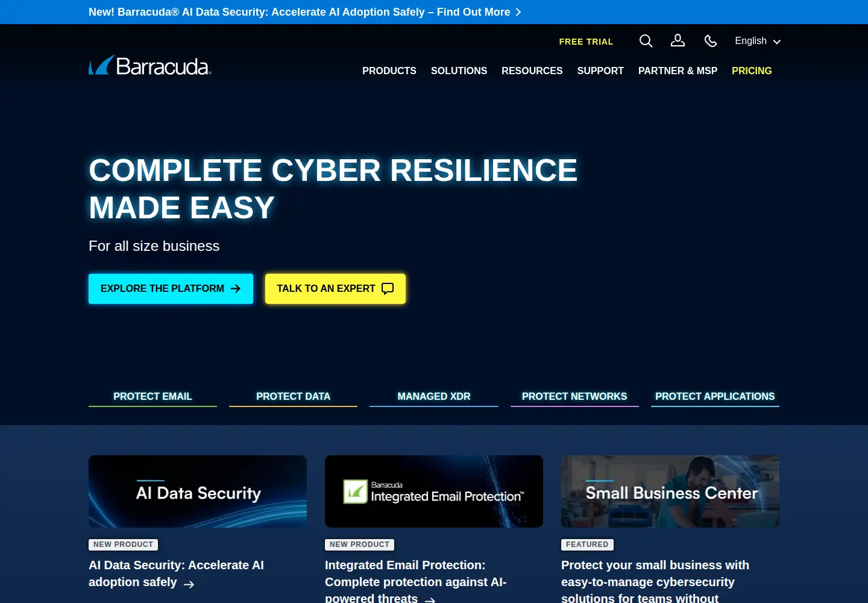The width and height of the screenshot is (868, 603).
Task: Click 'Integrated Email Protection: Complete protection' headline
Action: click(415, 581)
